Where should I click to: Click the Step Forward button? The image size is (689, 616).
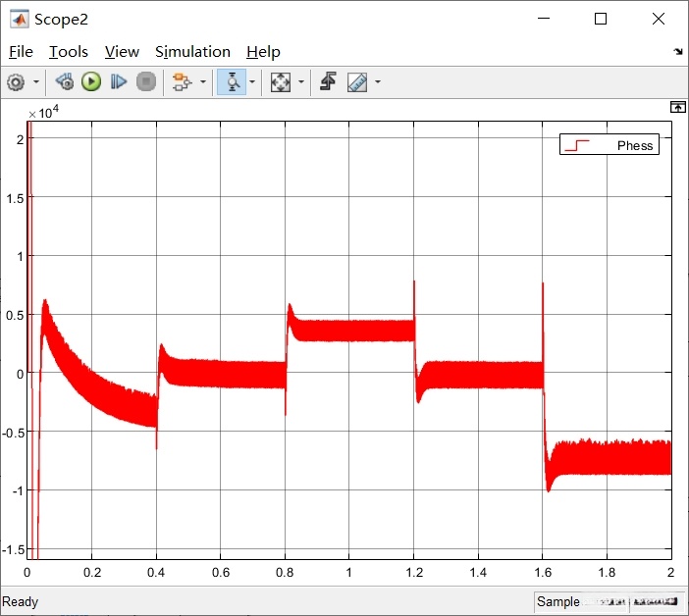(118, 81)
